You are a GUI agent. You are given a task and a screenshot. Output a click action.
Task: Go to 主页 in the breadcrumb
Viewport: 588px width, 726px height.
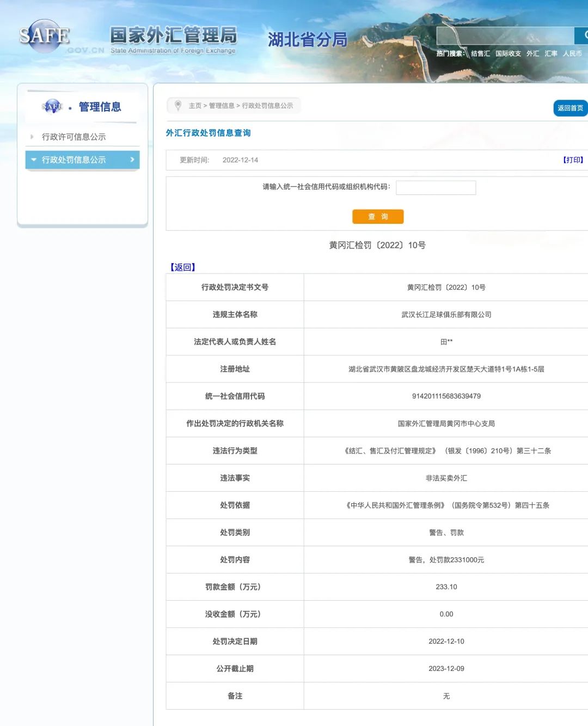195,106
